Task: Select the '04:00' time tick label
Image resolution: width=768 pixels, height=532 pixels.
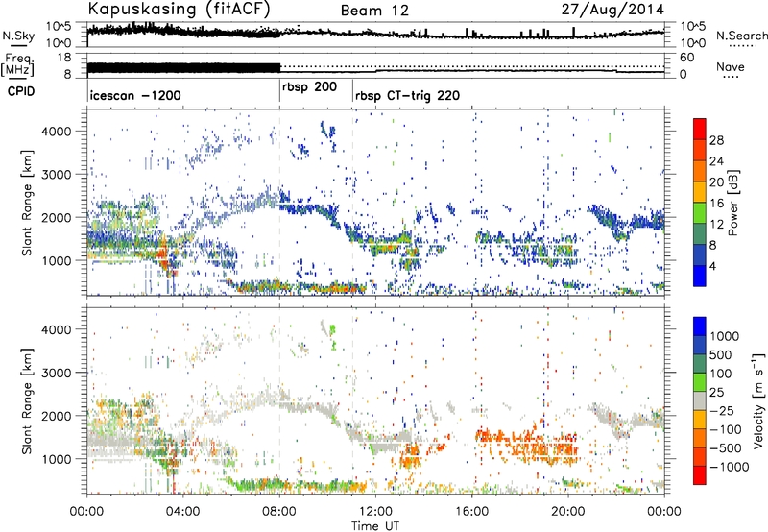Action: pos(182,512)
